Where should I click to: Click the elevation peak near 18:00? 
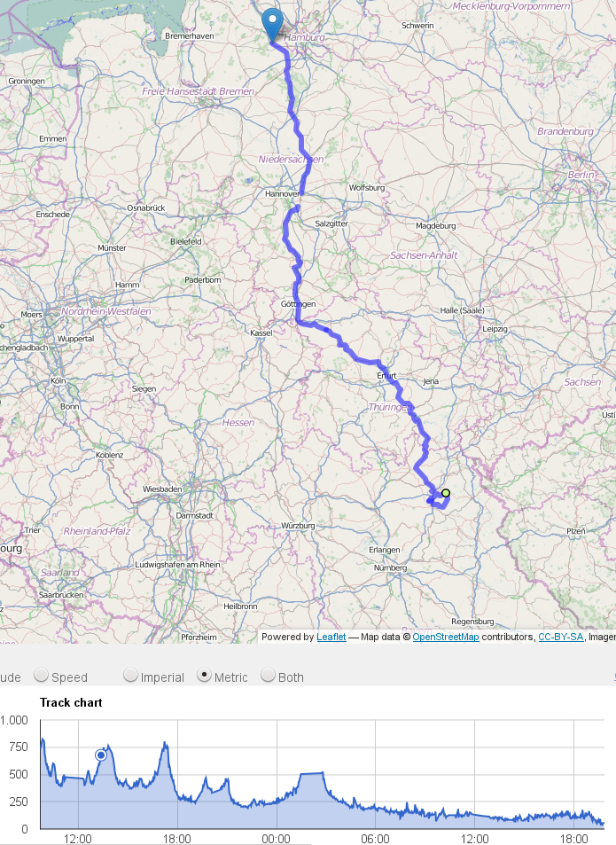point(166,745)
